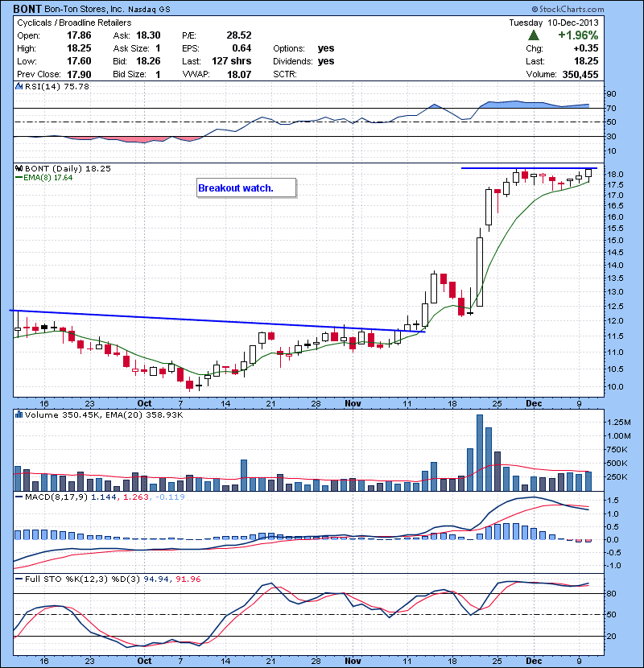Click the MACD signal value '1.263'
The height and width of the screenshot is (668, 644).
[136, 497]
